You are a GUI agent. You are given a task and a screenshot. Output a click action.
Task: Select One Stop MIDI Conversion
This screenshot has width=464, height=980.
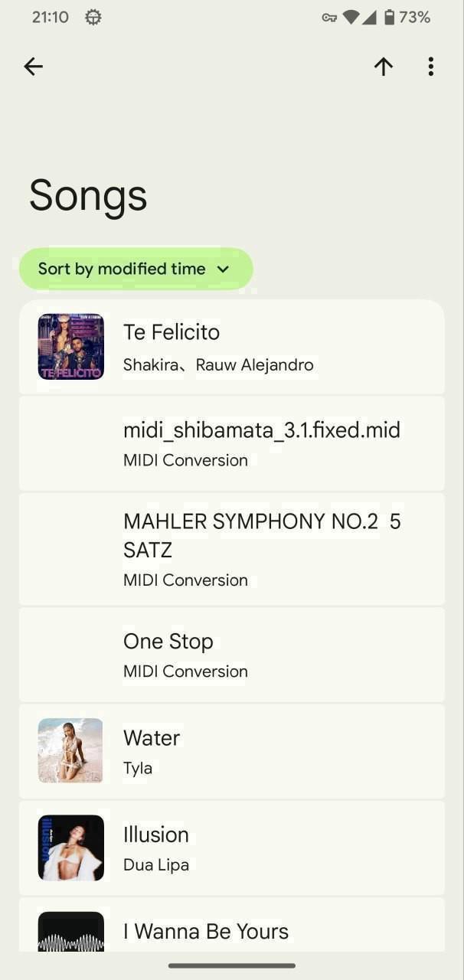coord(231,655)
